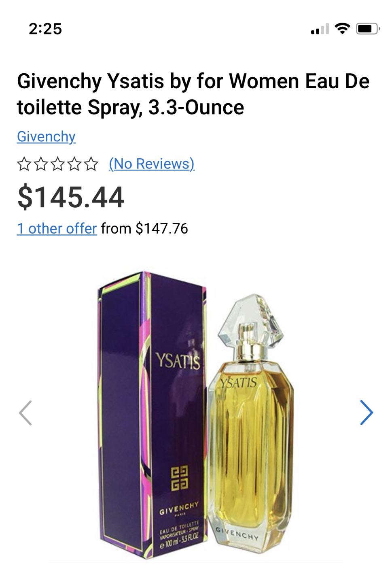Image resolution: width=392 pixels, height=583 pixels.
Task: Open the Givenchy brand link
Action: (46, 137)
